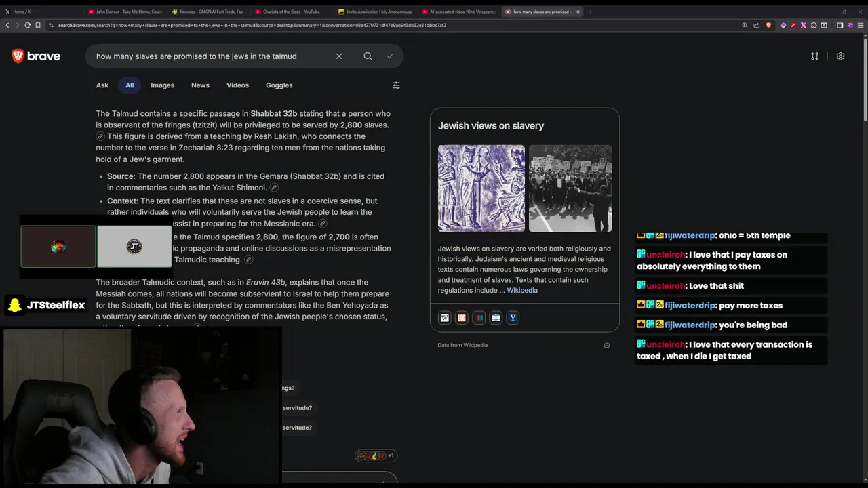Image resolution: width=868 pixels, height=488 pixels.
Task: Click the pink X extension icon
Action: point(804,25)
